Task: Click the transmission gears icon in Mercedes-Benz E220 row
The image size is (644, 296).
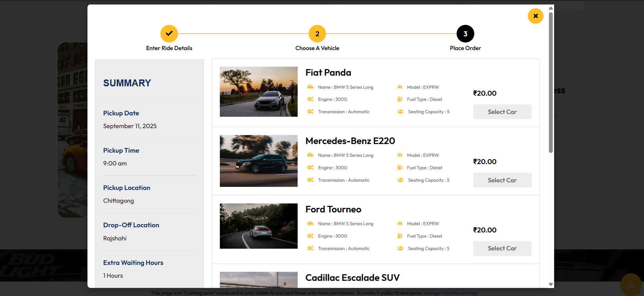Action: pyautogui.click(x=310, y=180)
